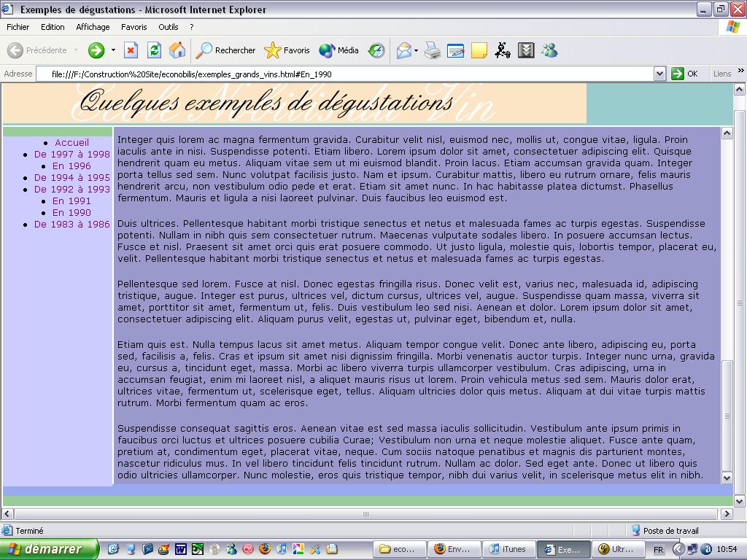Click the outer page scroll-down arrow

[x=740, y=501]
